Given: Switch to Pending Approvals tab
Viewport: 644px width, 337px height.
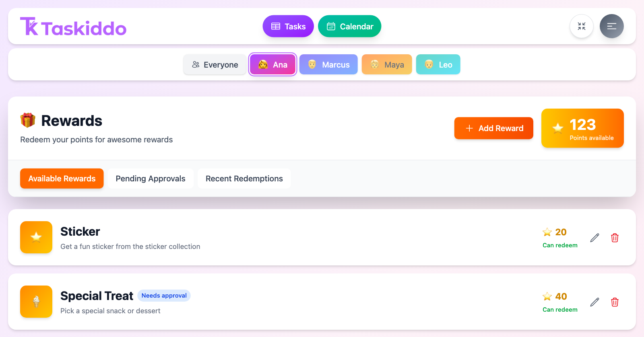Looking at the screenshot, I should pyautogui.click(x=151, y=179).
